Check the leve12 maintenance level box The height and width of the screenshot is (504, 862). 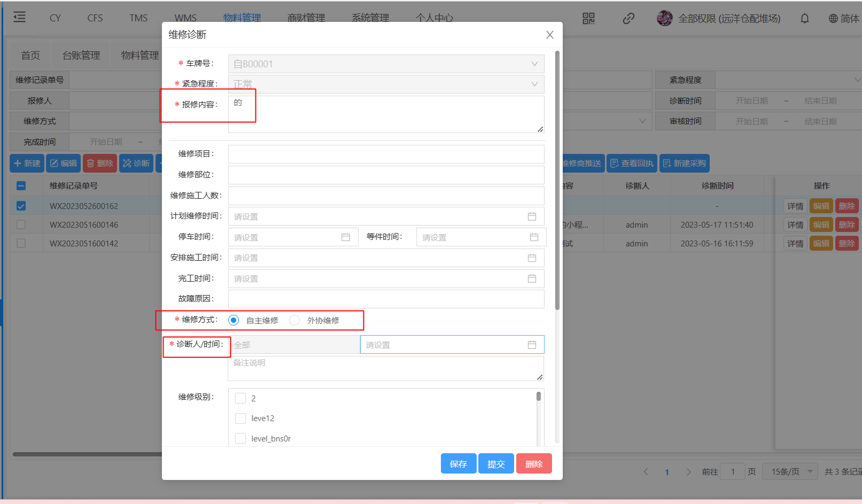pos(240,418)
